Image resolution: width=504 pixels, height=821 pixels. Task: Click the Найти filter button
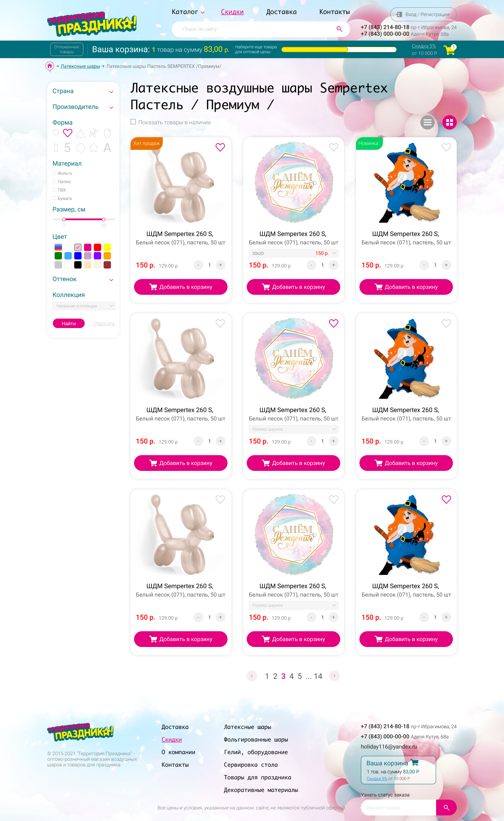[x=69, y=323]
